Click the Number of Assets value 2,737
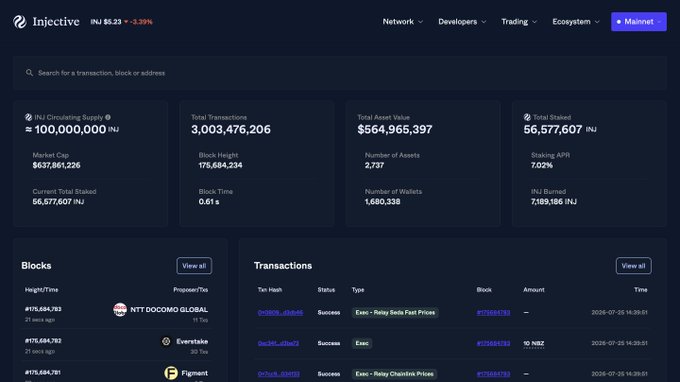 coord(374,165)
